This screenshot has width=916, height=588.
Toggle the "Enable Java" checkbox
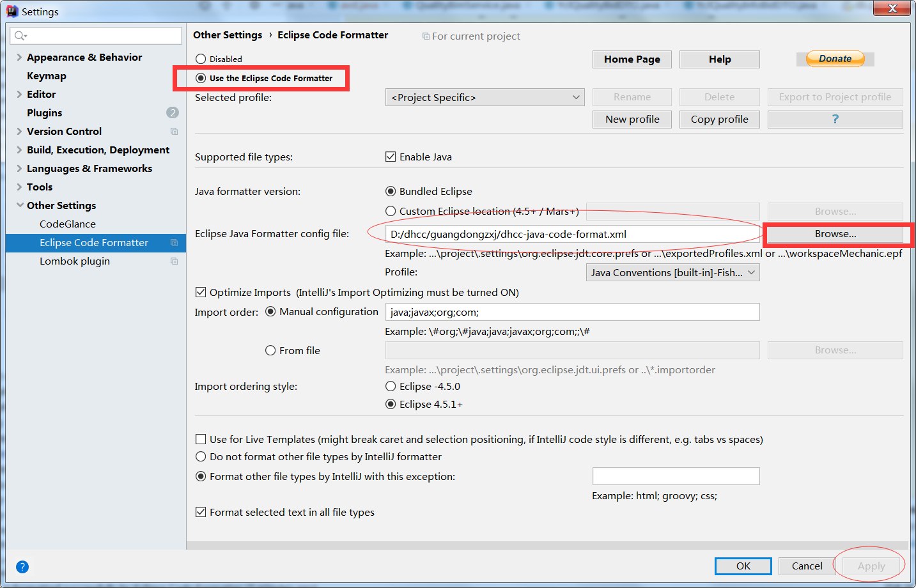(x=391, y=157)
